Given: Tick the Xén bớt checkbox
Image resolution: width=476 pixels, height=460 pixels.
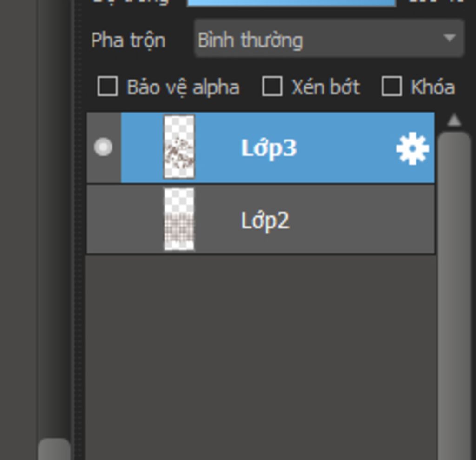Looking at the screenshot, I should [272, 87].
